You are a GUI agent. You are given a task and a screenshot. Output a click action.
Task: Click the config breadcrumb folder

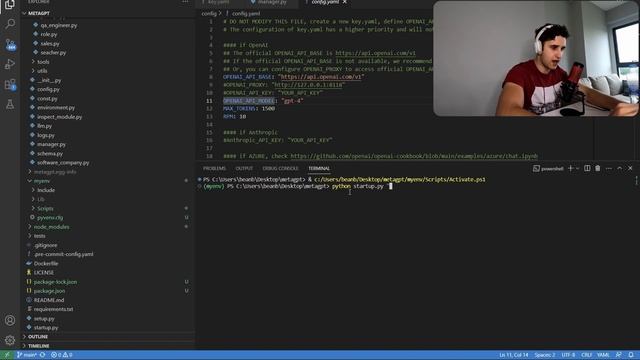click(209, 13)
